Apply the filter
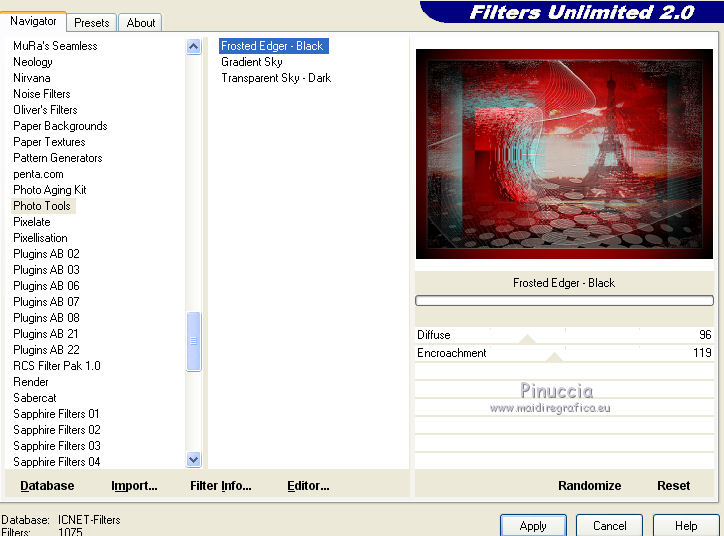 tap(533, 526)
